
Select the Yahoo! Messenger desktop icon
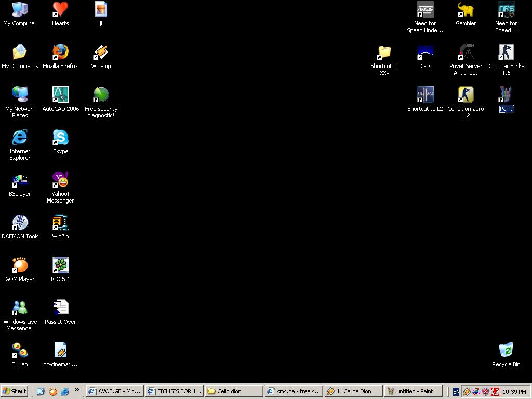[60, 180]
